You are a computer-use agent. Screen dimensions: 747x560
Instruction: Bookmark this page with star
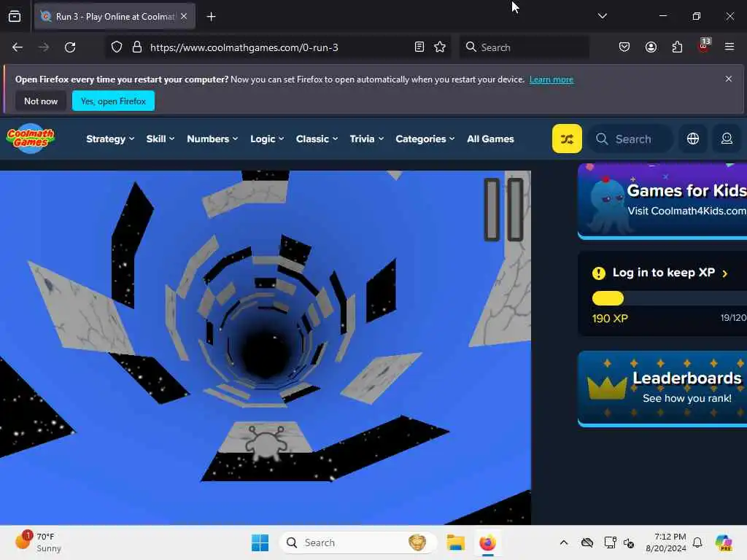point(440,47)
